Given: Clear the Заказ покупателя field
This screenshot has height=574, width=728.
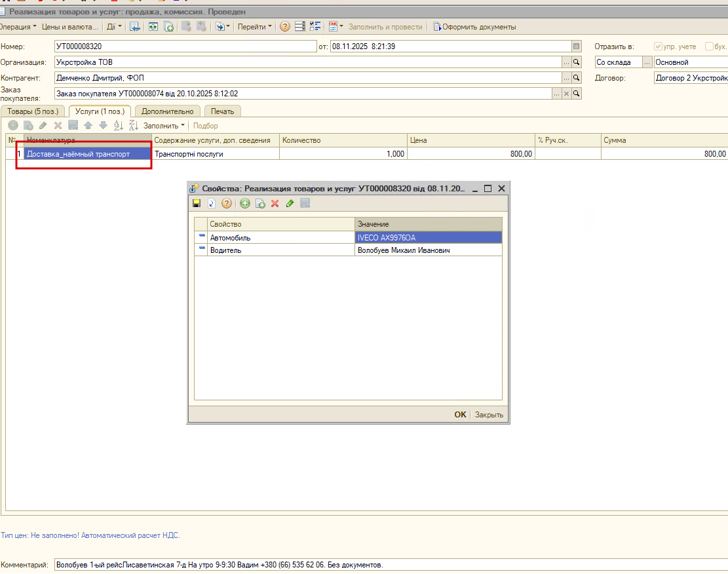Looking at the screenshot, I should 566,93.
